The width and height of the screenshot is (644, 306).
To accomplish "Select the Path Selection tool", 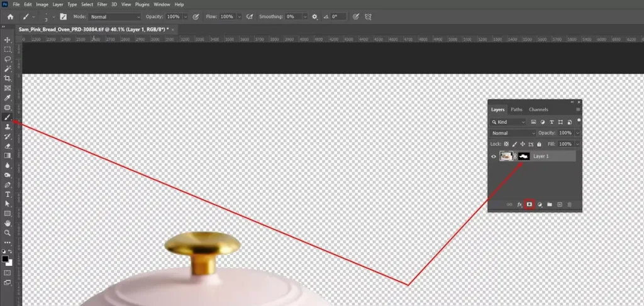I will pyautogui.click(x=8, y=204).
